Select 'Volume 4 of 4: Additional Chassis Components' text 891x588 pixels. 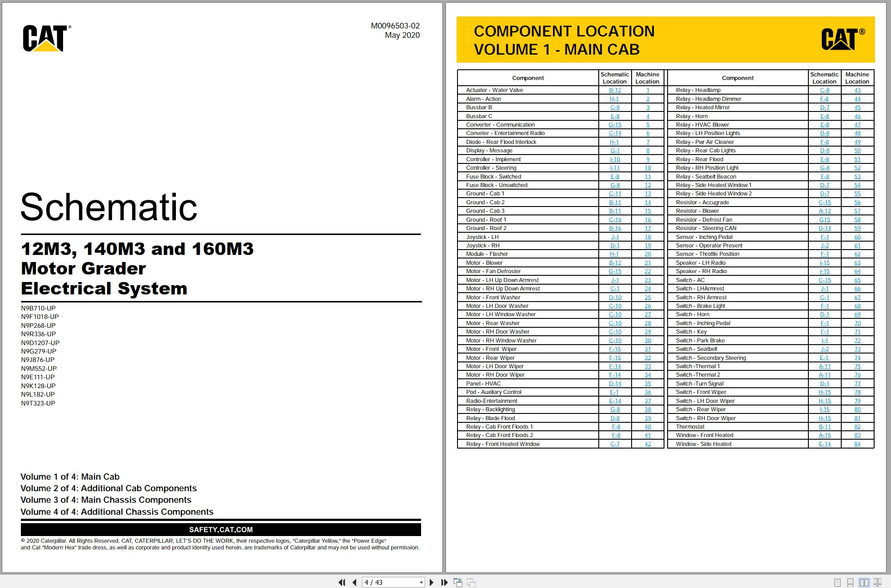pos(117,512)
